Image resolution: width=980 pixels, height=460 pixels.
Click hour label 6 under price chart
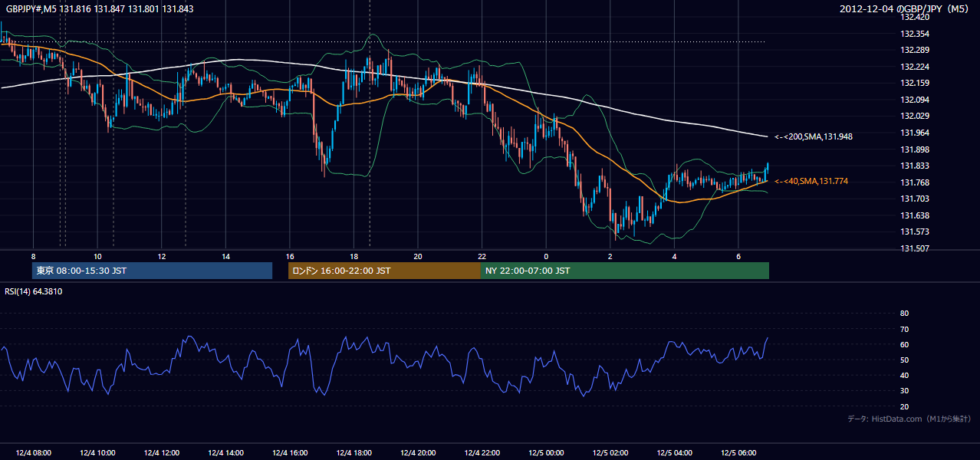[738, 256]
